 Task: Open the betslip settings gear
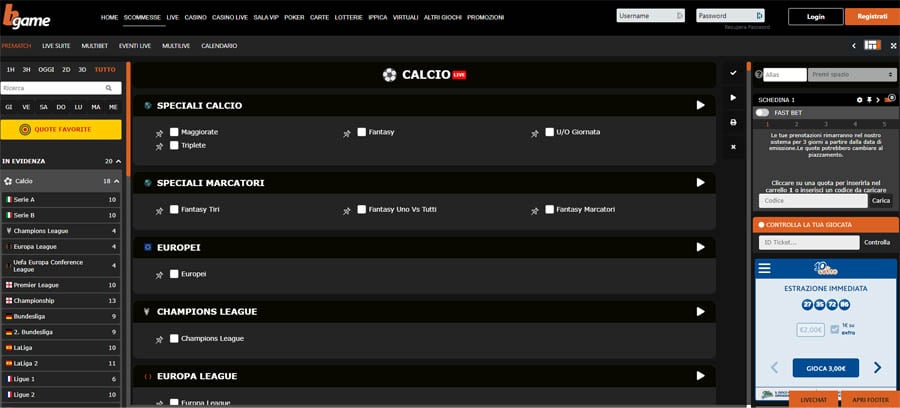[859, 100]
